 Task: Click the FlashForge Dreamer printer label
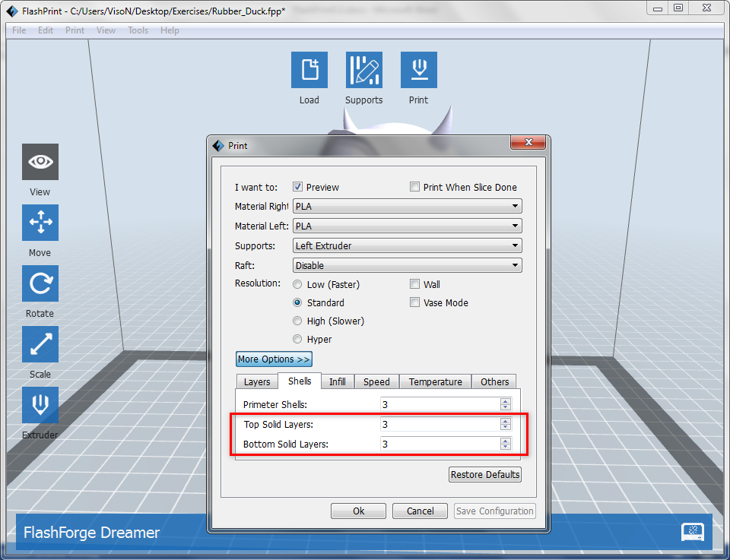[92, 532]
